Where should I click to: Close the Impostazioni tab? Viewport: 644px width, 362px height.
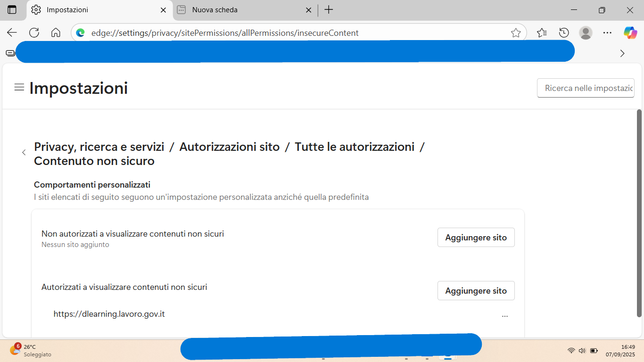click(163, 10)
